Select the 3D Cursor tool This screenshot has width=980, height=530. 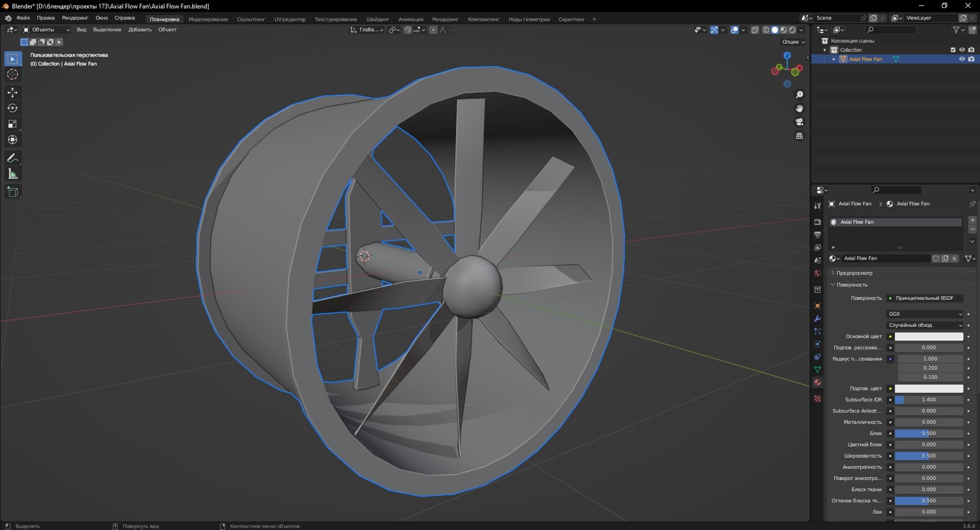pos(13,74)
